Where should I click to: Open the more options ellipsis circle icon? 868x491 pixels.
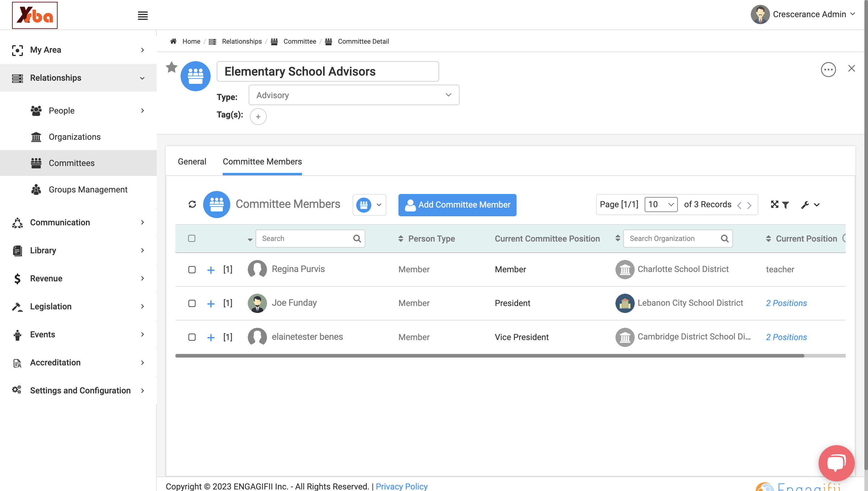tap(828, 70)
